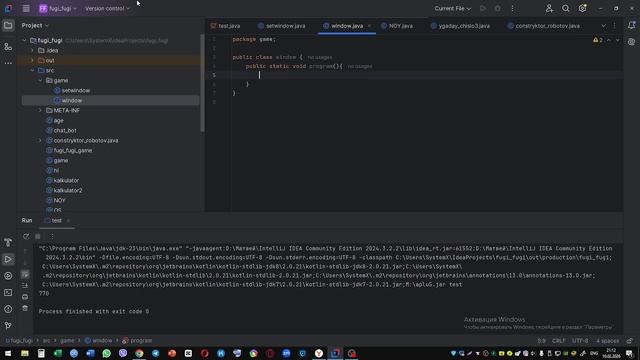Image resolution: width=640 pixels, height=360 pixels.
Task: Open Version control dropdown
Action: pyautogui.click(x=107, y=8)
